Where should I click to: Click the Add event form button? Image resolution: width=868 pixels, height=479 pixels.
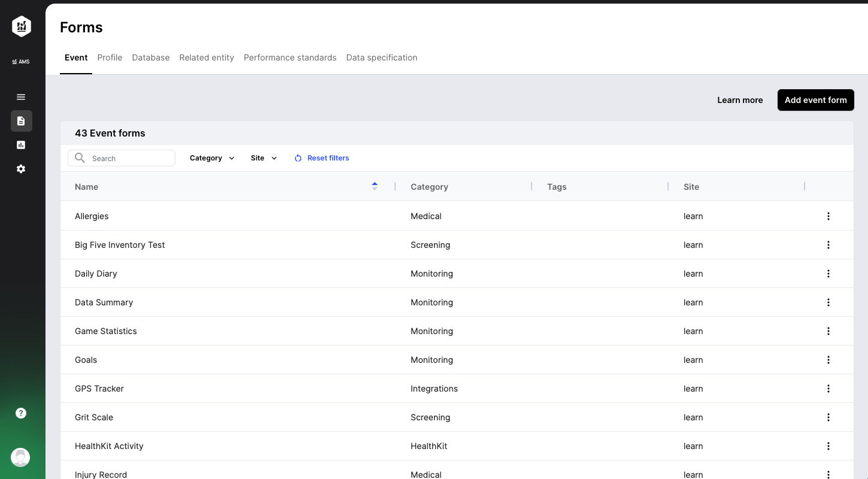pos(815,100)
